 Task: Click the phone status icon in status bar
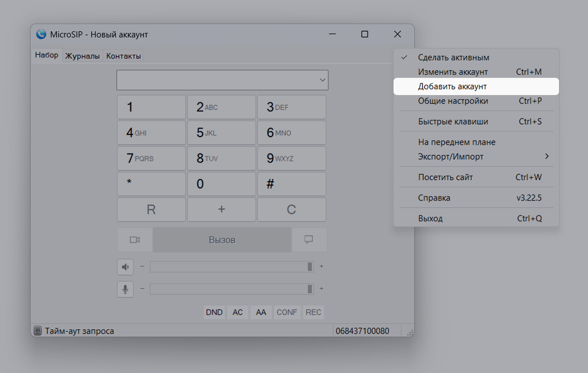38,331
